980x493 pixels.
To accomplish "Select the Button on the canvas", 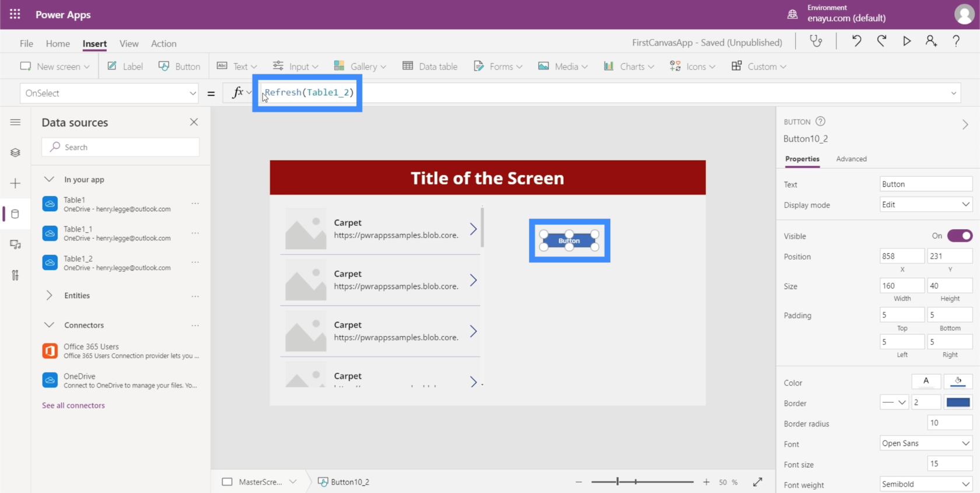I will pos(569,240).
